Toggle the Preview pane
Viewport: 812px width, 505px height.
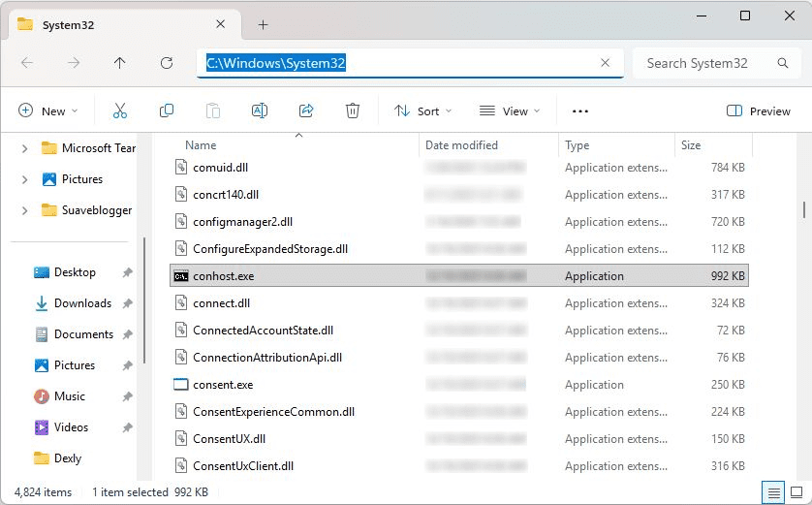(x=758, y=110)
